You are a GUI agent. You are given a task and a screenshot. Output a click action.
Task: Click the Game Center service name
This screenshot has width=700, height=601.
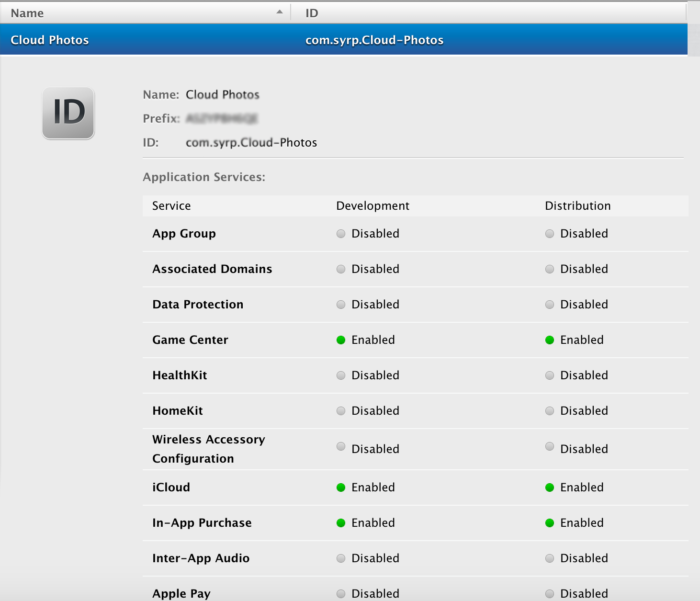[x=190, y=340]
